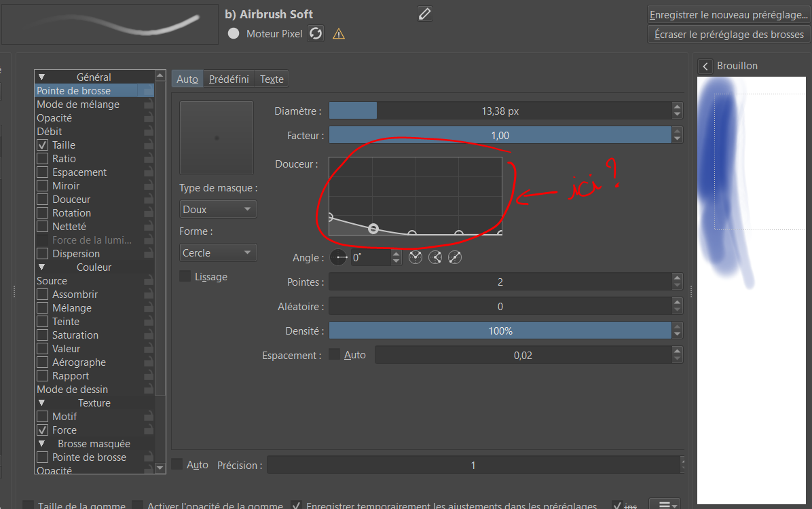This screenshot has height=509, width=812.
Task: Collapse the Couleur section in list
Action: [42, 267]
